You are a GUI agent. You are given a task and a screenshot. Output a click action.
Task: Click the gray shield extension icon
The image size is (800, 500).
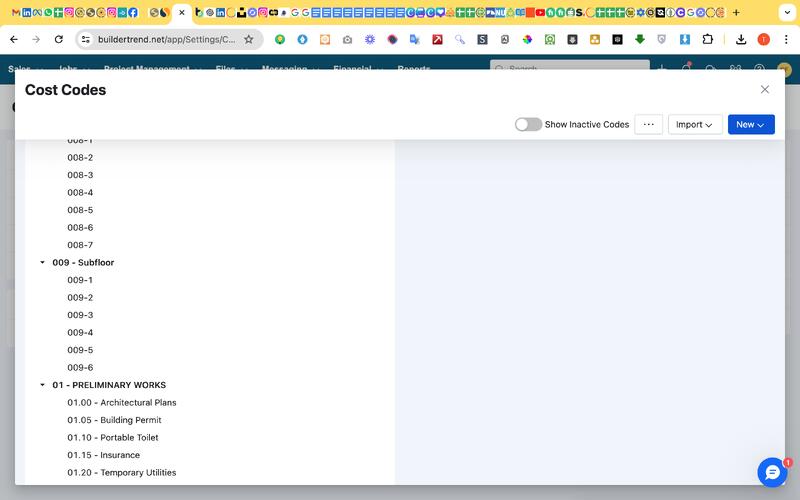[x=662, y=39]
